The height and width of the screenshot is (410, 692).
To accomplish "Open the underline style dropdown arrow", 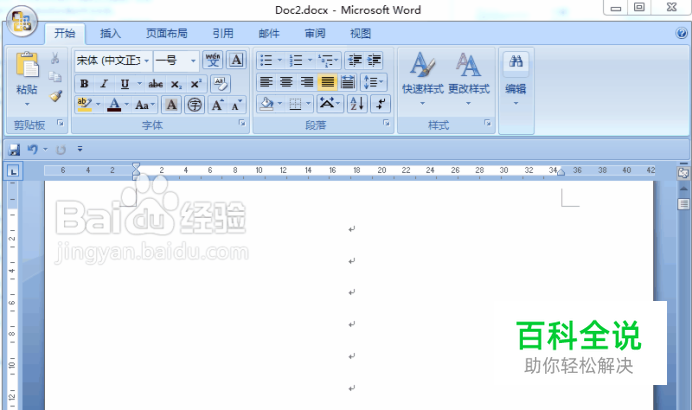I will [139, 83].
